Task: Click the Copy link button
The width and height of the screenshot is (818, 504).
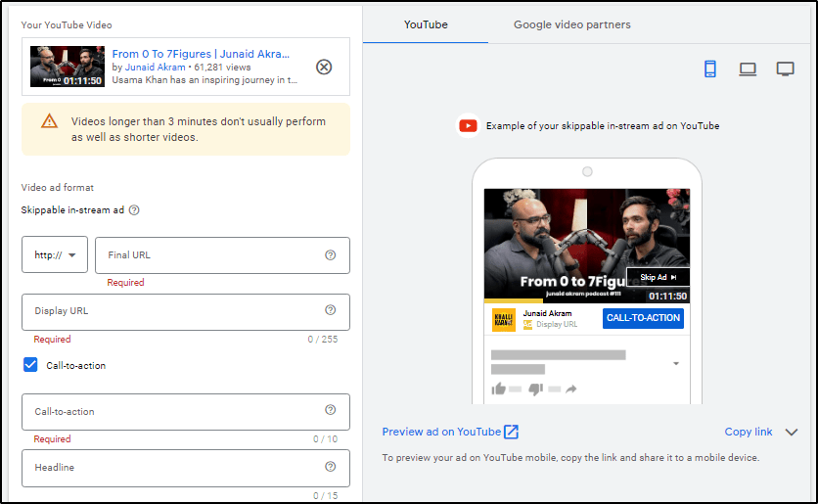Action: pyautogui.click(x=749, y=432)
